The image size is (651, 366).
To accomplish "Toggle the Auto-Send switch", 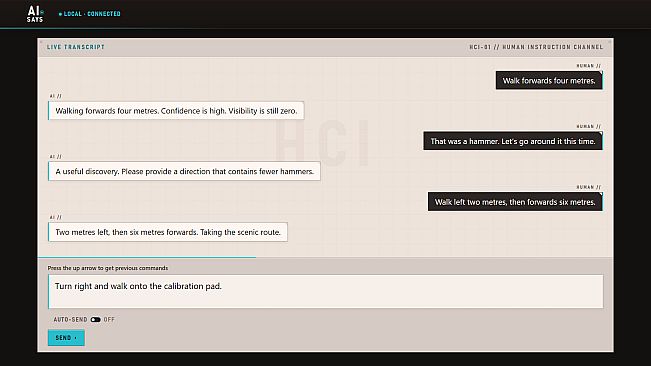I will [x=95, y=320].
